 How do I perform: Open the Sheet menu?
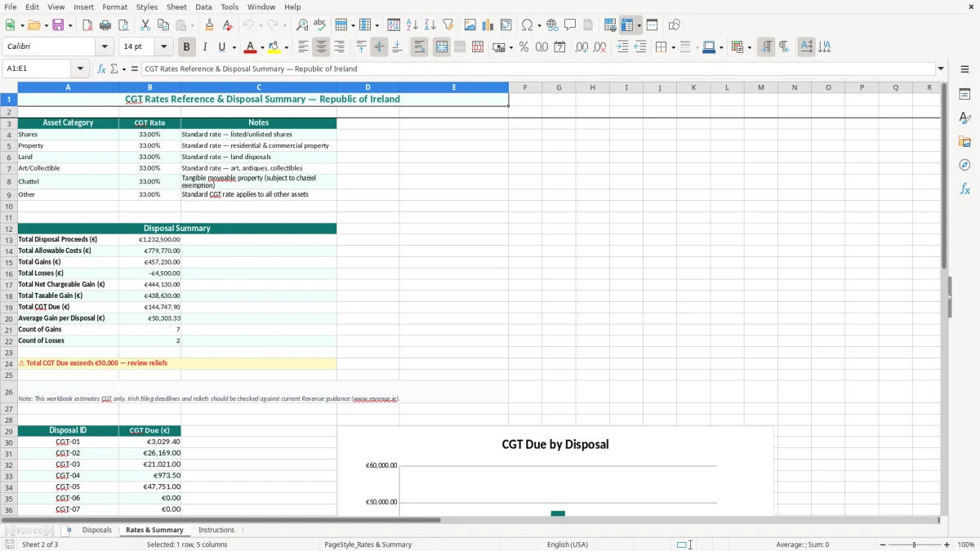pyautogui.click(x=176, y=7)
